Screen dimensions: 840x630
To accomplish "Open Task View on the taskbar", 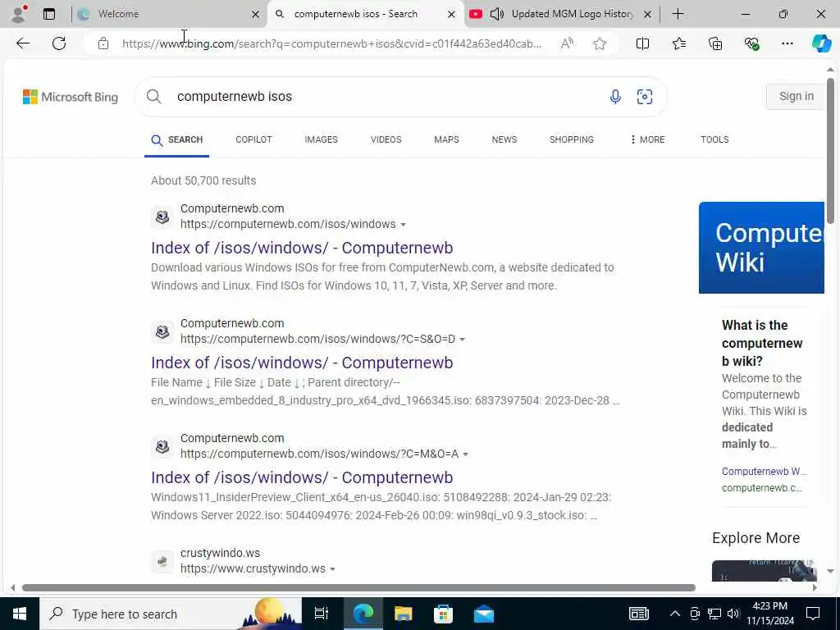I will tap(321, 614).
